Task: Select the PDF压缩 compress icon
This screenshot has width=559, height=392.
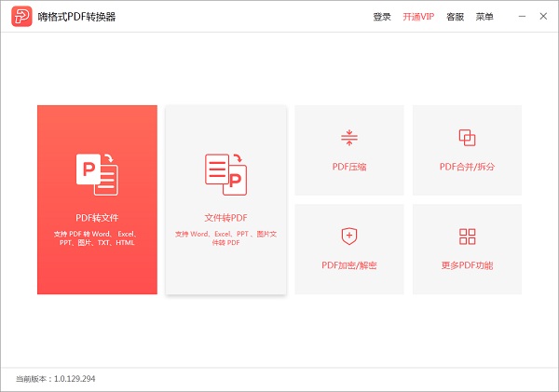Action: tap(349, 138)
